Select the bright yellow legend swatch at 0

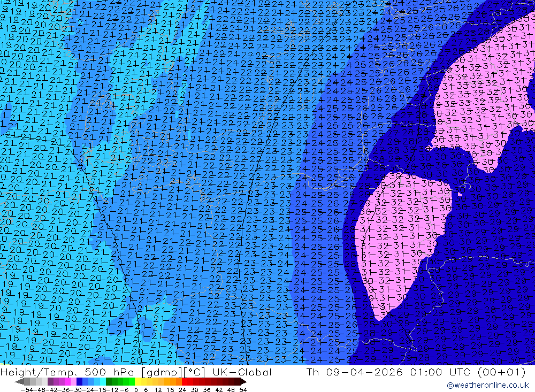[x=137, y=382]
